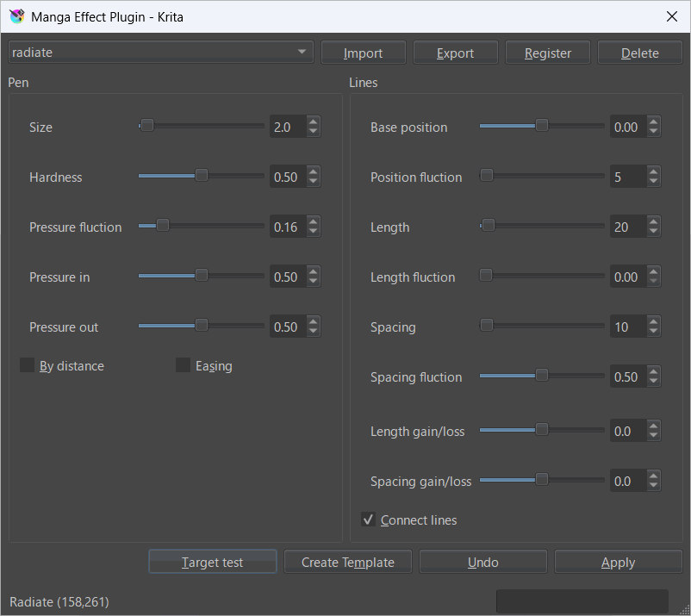Image resolution: width=691 pixels, height=616 pixels.
Task: Increase Spacing with the up arrow
Action: click(x=654, y=321)
